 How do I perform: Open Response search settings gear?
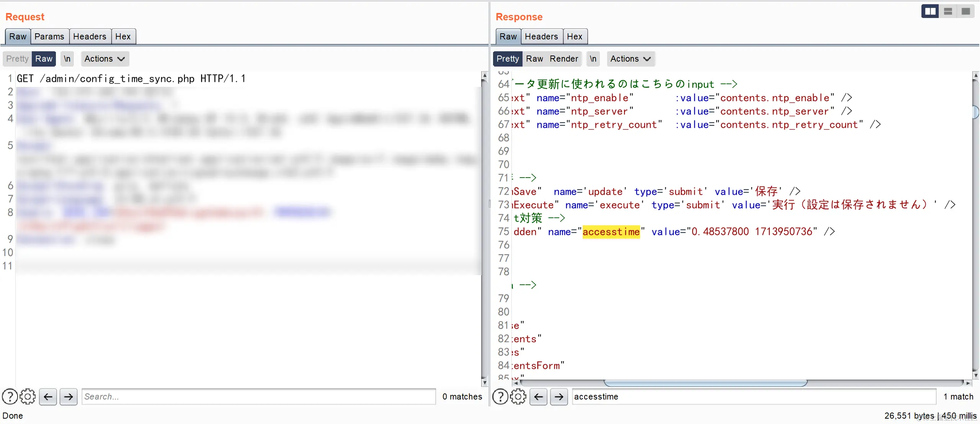pyautogui.click(x=518, y=396)
